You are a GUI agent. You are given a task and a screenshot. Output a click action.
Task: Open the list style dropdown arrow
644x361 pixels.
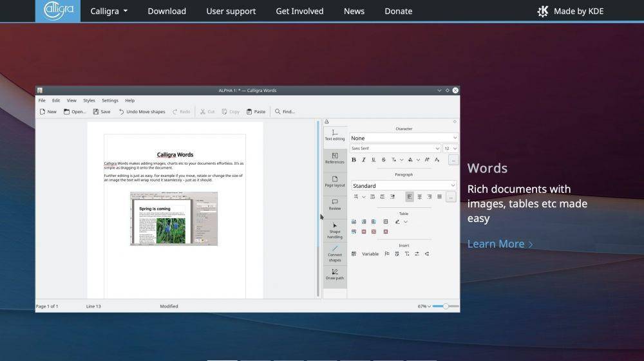[x=363, y=198]
